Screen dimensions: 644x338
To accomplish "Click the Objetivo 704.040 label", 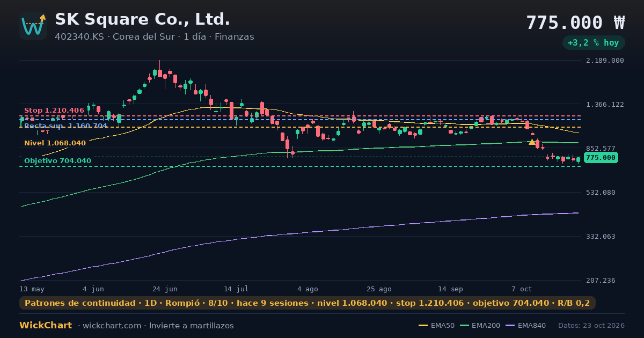I will tap(57, 161).
